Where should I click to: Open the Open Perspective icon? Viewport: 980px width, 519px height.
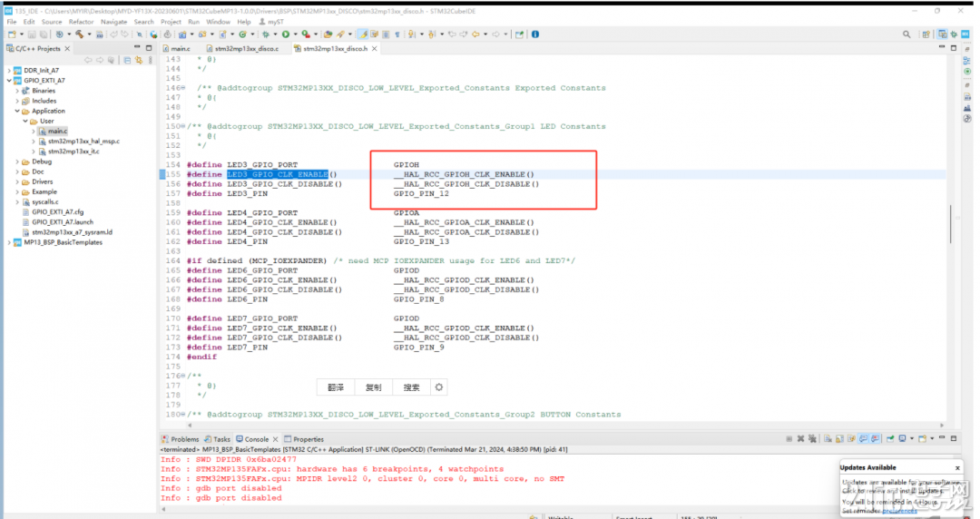coord(926,34)
